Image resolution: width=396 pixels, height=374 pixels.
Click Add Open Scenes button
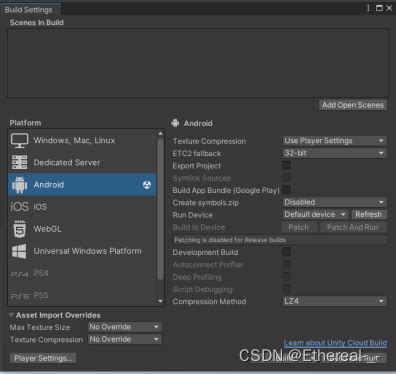click(353, 105)
